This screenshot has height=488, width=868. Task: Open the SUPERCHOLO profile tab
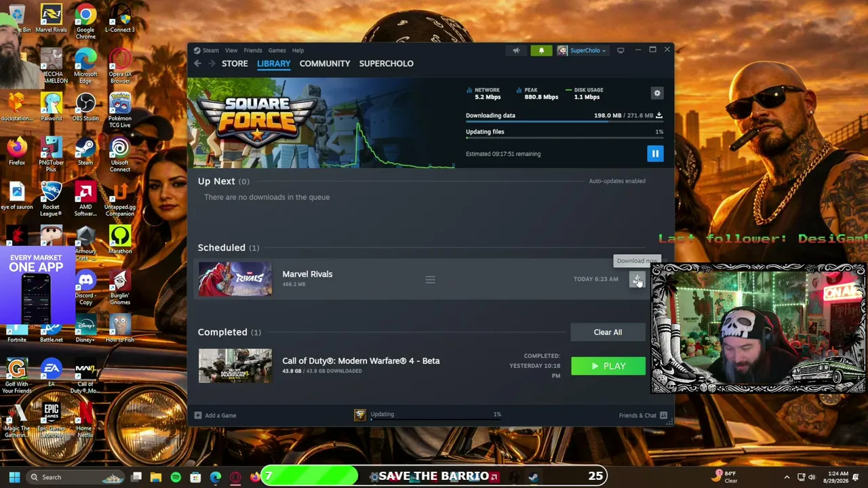click(x=386, y=64)
